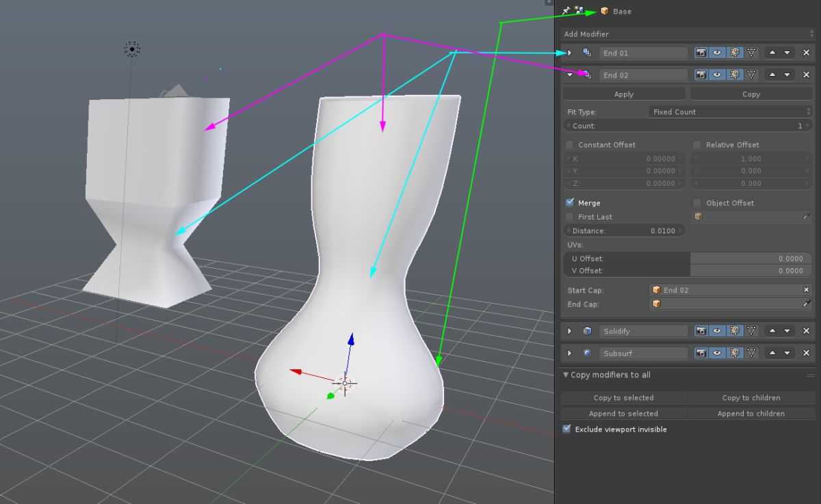Move End 02 modifier up
Viewport: 821px width, 504px height.
(x=772, y=75)
